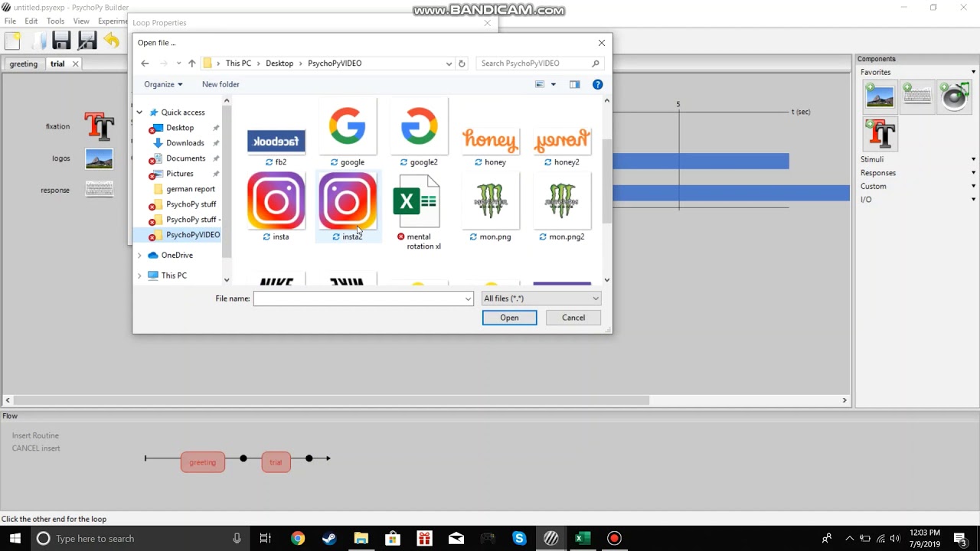Change the file view layout icon
The image size is (980, 551).
(540, 84)
